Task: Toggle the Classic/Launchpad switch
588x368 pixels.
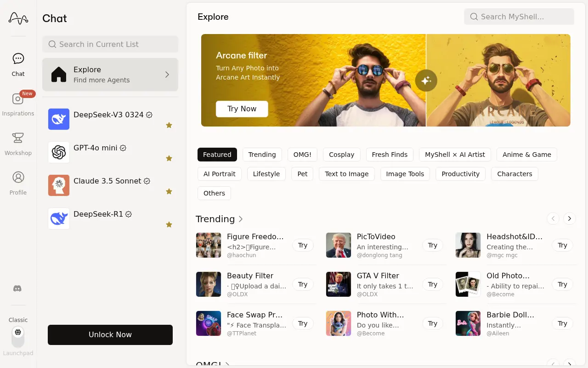Action: [18, 337]
